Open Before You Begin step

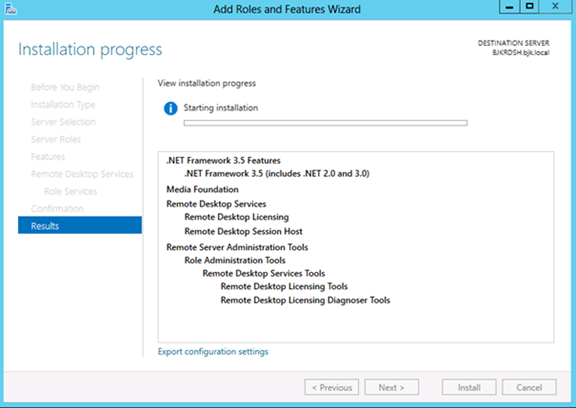(x=65, y=87)
